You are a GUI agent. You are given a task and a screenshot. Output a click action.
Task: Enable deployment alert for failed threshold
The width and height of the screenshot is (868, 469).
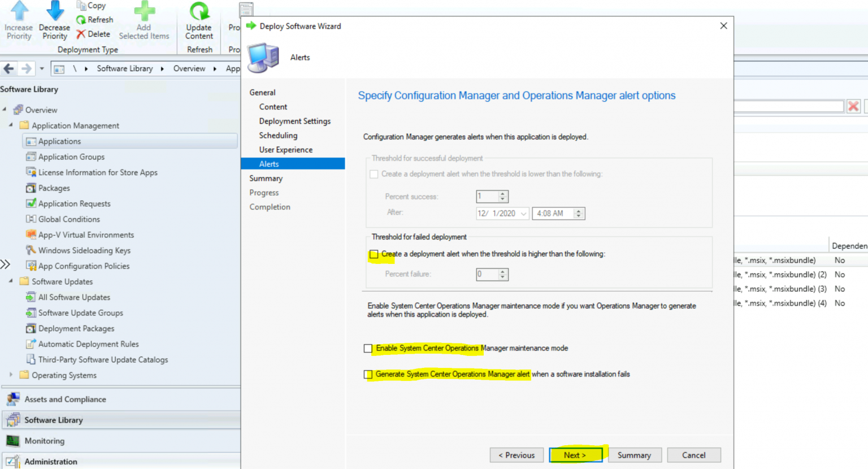374,254
